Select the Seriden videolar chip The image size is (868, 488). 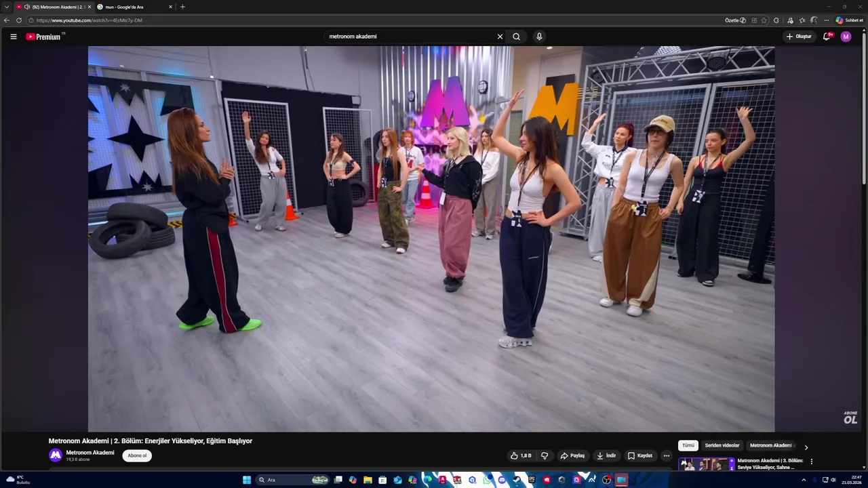click(x=722, y=445)
